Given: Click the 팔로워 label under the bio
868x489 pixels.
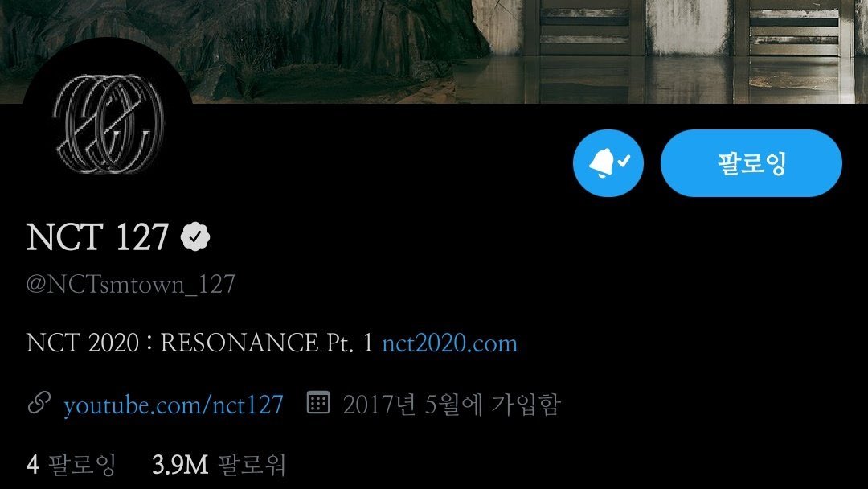Looking at the screenshot, I should [252, 464].
